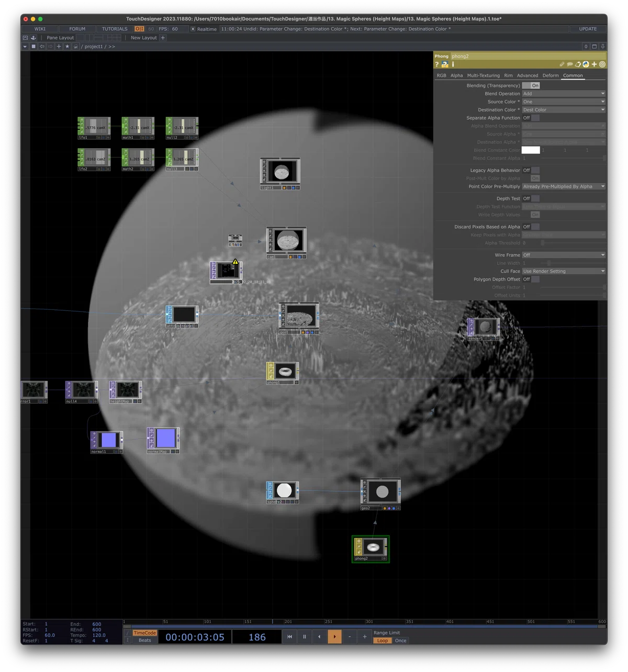The image size is (628, 672).
Task: Click the bullseye target icon in parameter header
Action: click(x=602, y=64)
